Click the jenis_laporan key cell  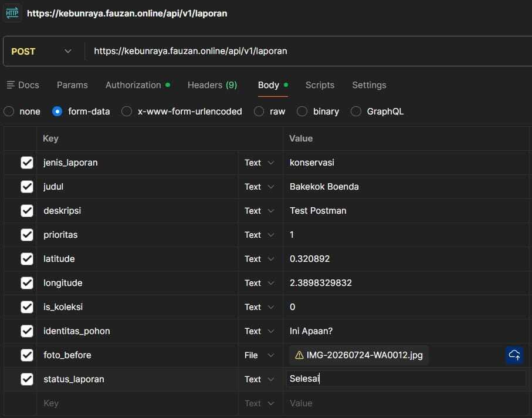point(137,163)
